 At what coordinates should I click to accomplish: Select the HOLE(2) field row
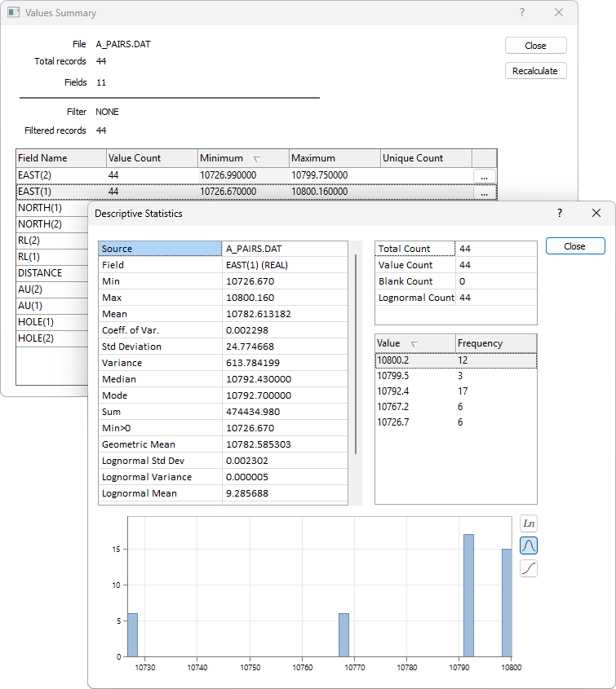(x=52, y=338)
